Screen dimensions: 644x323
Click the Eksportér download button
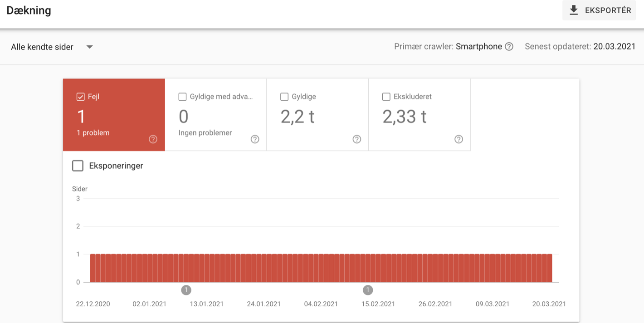point(599,10)
